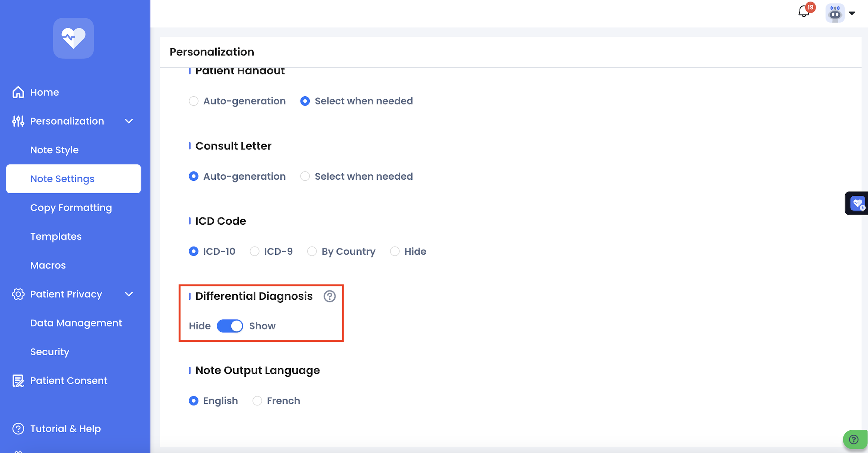Collapse the Personalization sidebar section chevron

point(129,121)
